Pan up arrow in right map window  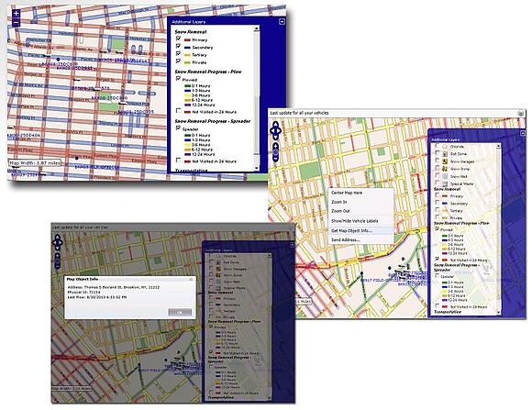coord(275,124)
